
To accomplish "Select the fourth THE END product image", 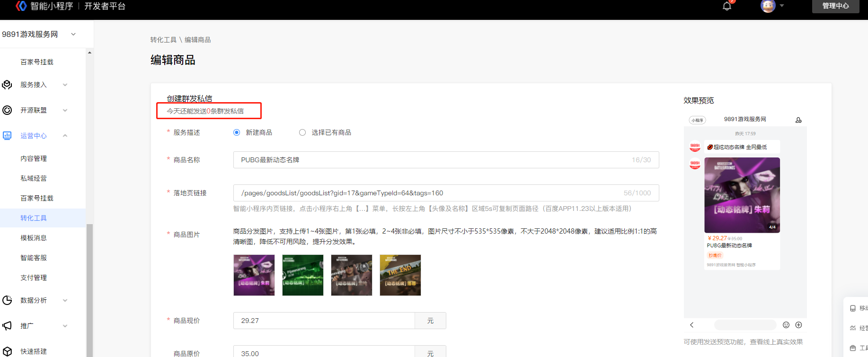I will click(400, 275).
